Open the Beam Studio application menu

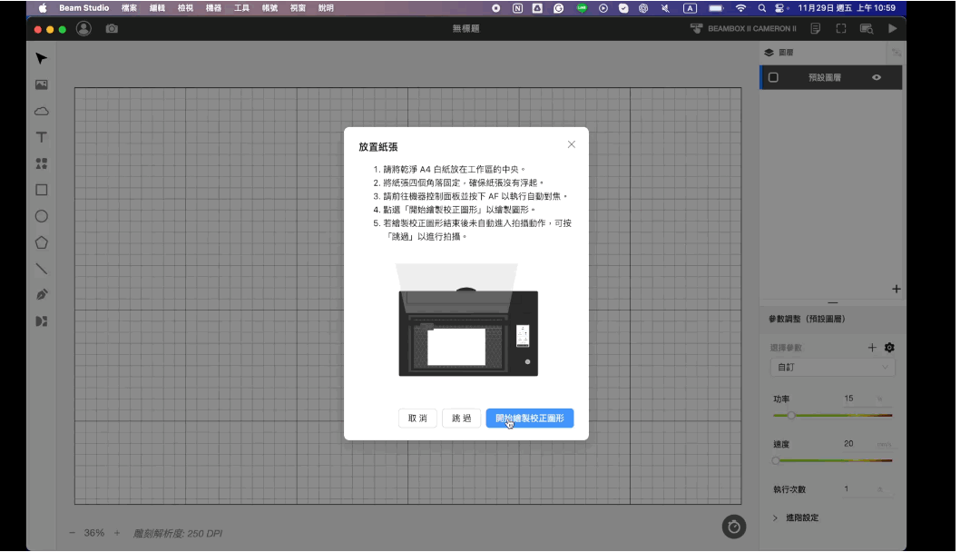83,8
